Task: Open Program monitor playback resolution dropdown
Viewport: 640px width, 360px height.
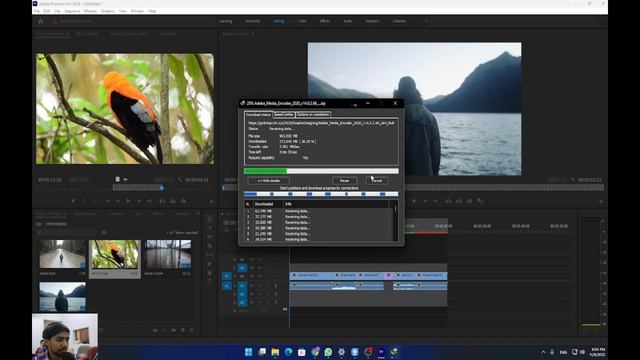Action: coord(557,180)
